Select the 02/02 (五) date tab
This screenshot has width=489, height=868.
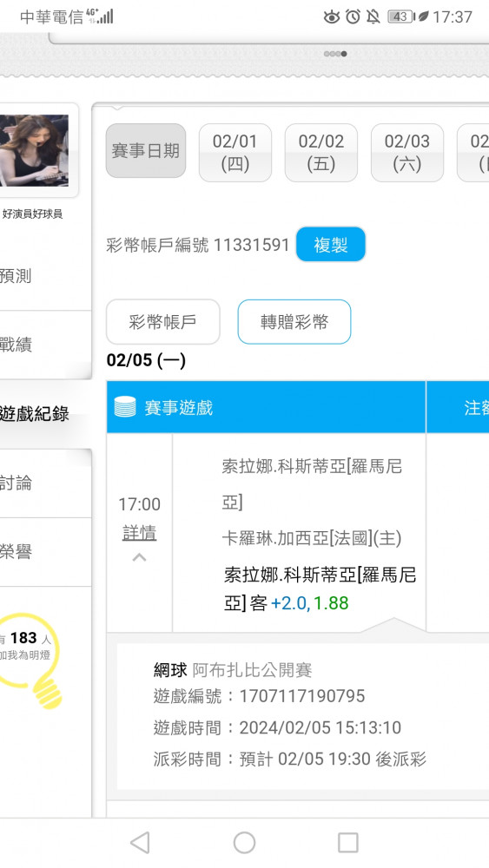(321, 152)
